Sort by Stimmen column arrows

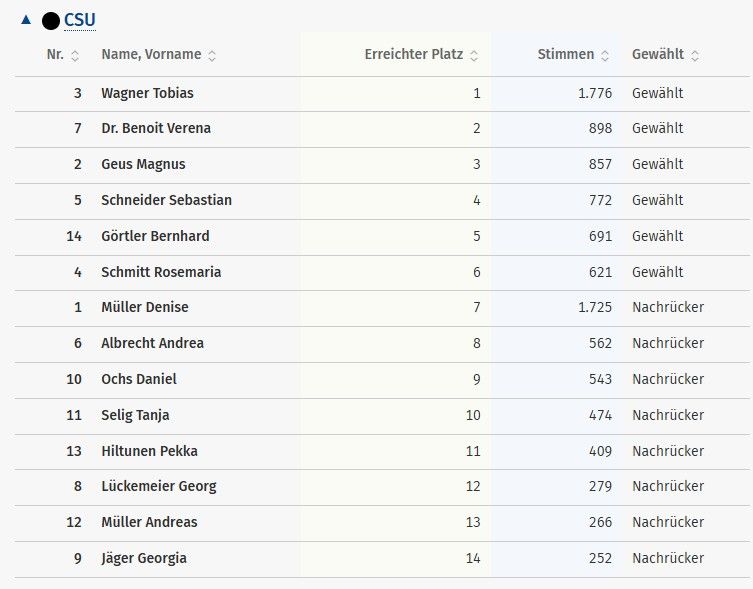(605, 55)
